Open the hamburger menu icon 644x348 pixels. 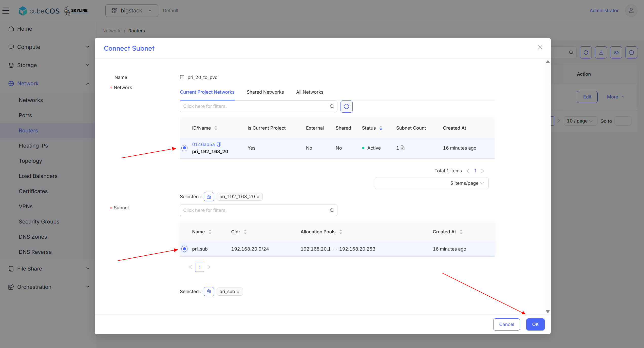[6, 11]
